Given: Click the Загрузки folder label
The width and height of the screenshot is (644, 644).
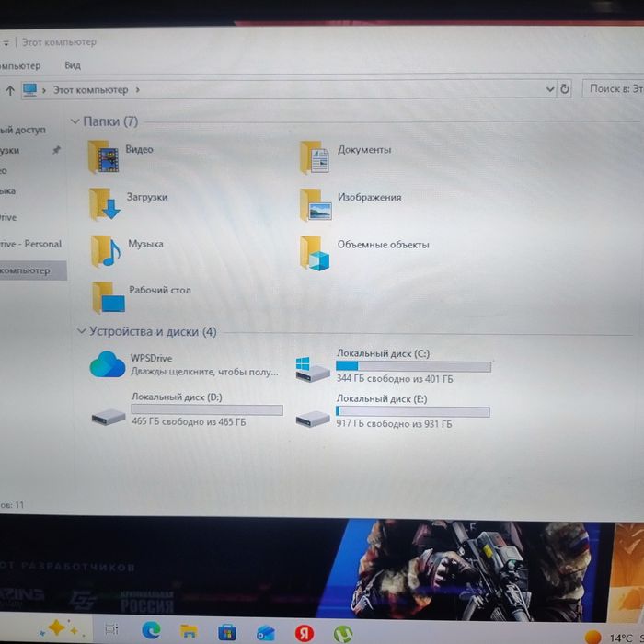Looking at the screenshot, I should [x=147, y=197].
